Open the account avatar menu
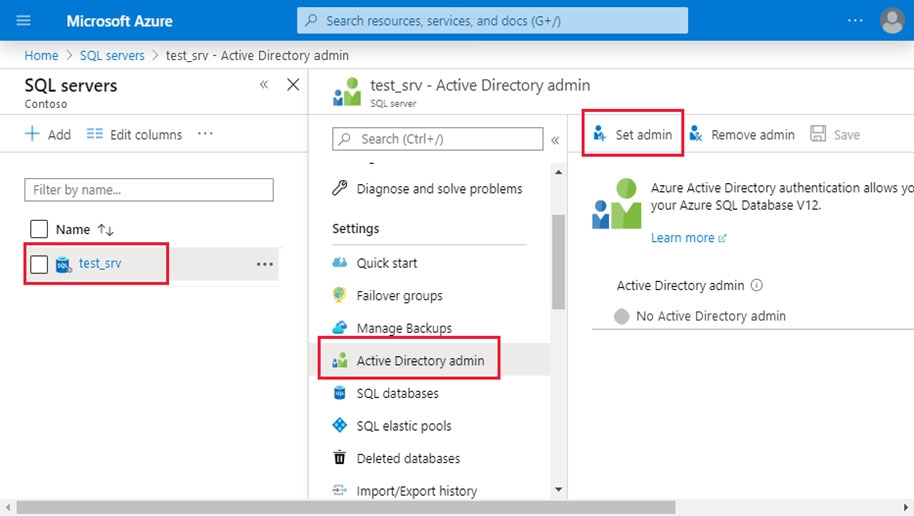This screenshot has width=914, height=516. [x=892, y=21]
